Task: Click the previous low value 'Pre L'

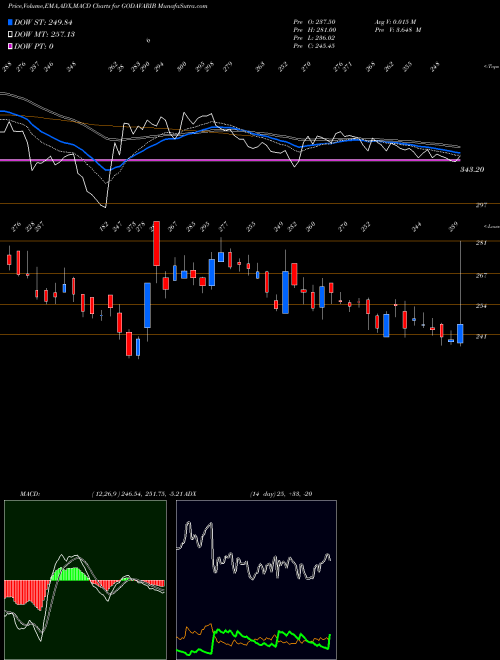Action: [x=314, y=38]
